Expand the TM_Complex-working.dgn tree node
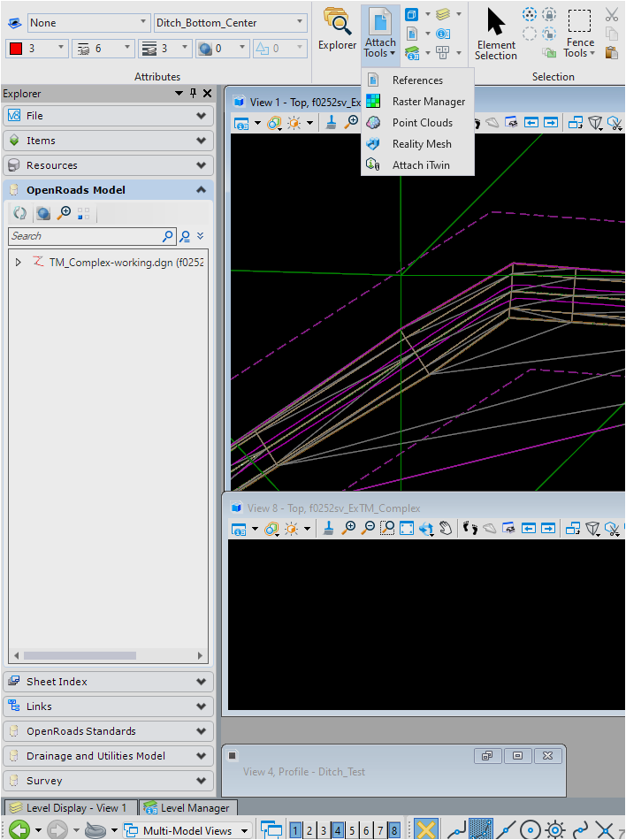 [19, 263]
